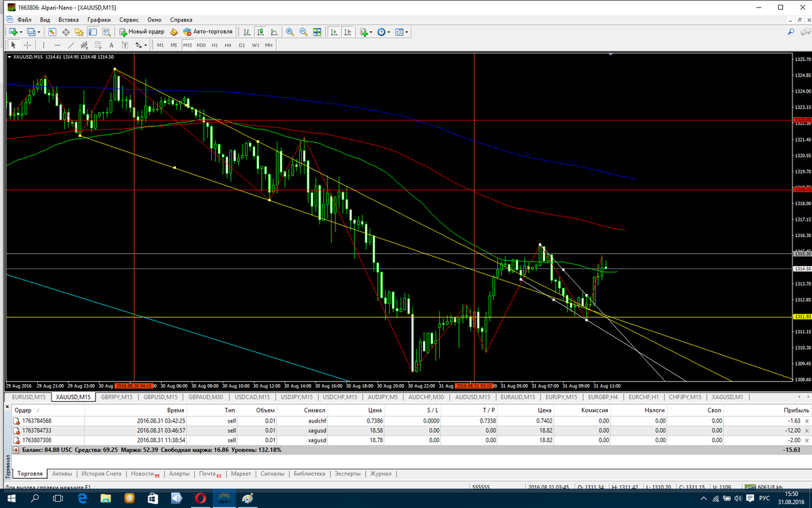Select the text 'A' tool

coord(111,45)
